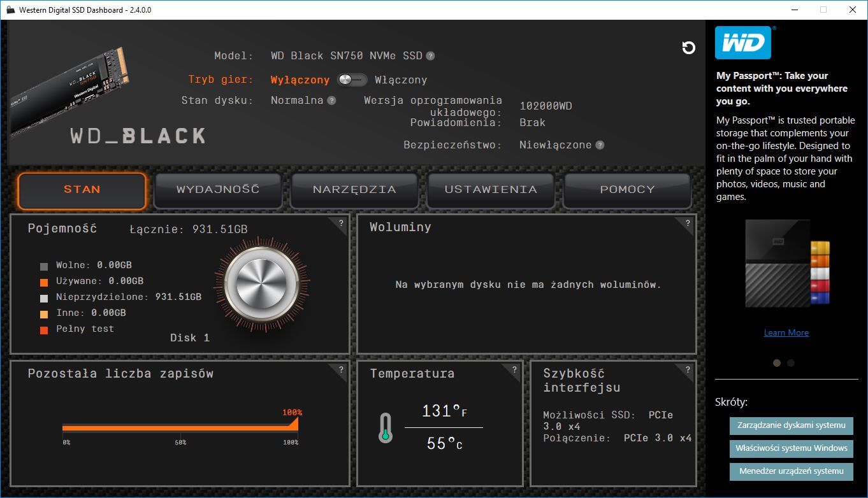Click the Włączony label of game mode
This screenshot has width=868, height=498.
[401, 80]
